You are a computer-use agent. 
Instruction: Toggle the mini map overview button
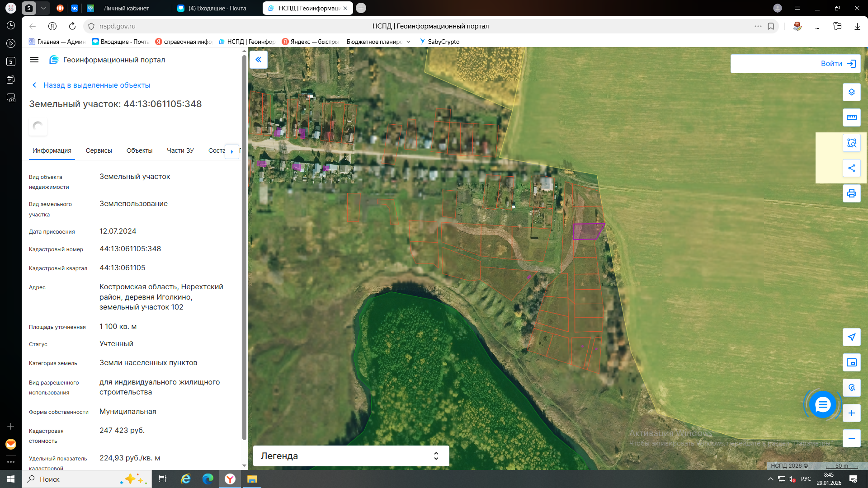pyautogui.click(x=851, y=362)
